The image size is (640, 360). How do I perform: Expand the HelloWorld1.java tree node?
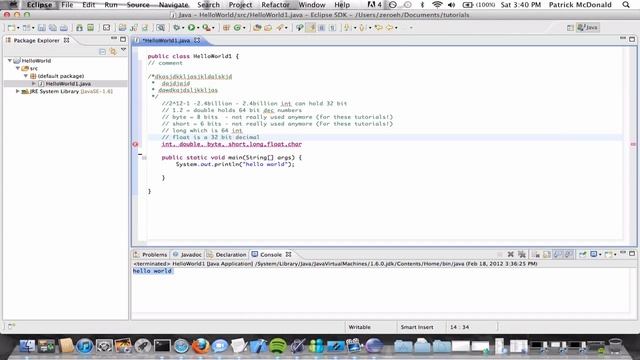[33, 84]
